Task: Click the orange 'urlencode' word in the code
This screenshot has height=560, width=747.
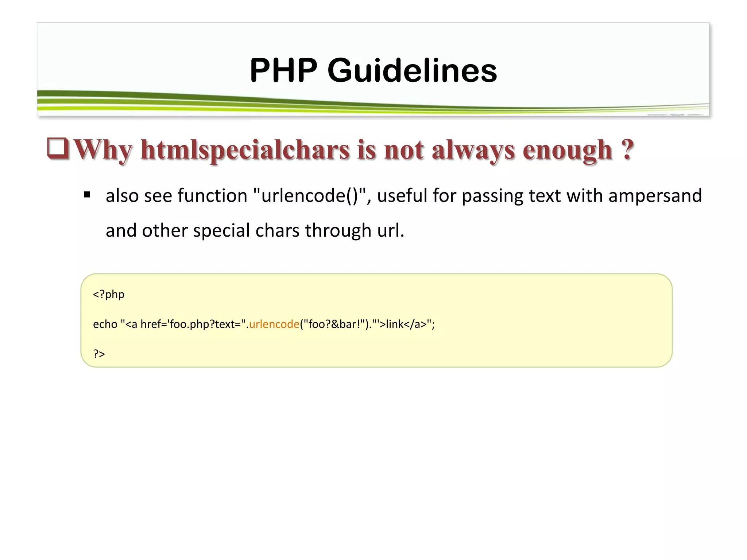Action: [274, 324]
